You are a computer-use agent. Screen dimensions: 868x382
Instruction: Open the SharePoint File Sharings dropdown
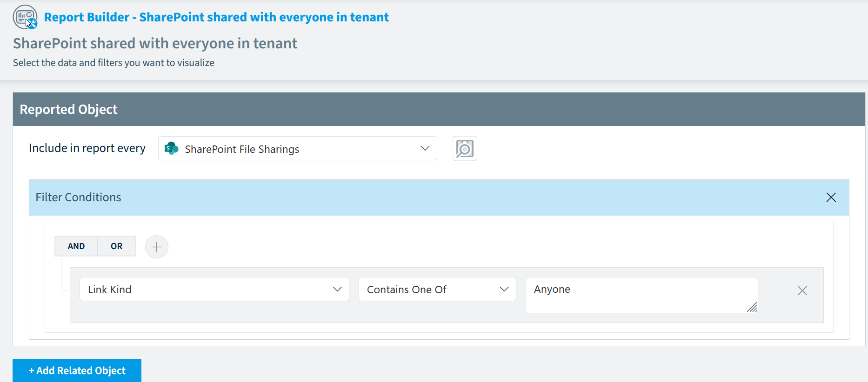tap(298, 148)
